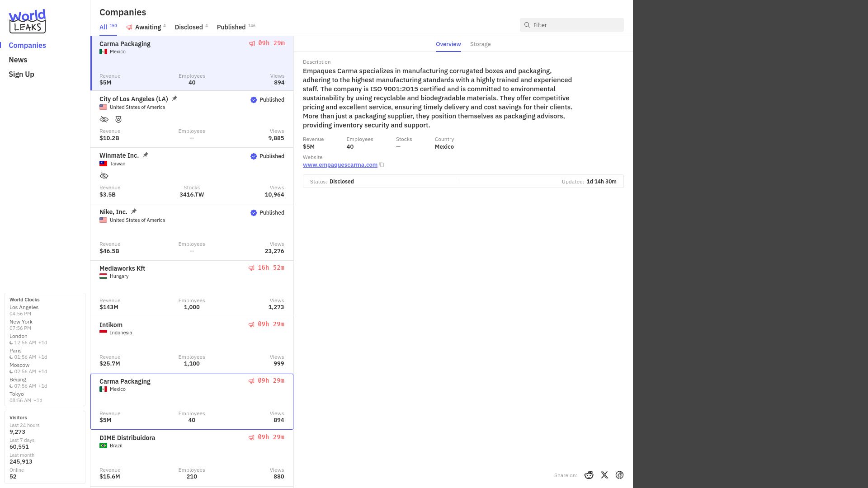The height and width of the screenshot is (488, 868).
Task: Click Taiwan flag on Winmate card
Action: click(104, 164)
